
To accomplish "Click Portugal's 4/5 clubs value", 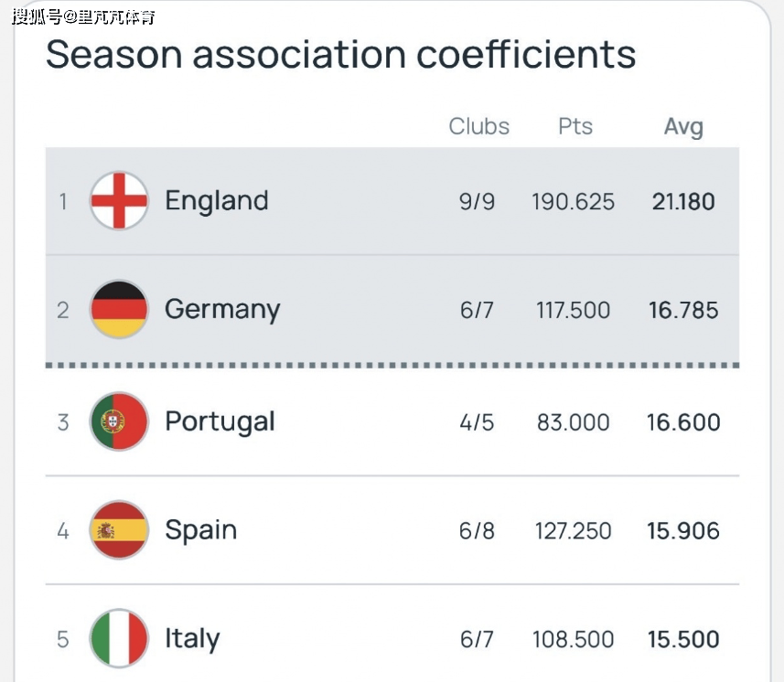I will point(477,422).
